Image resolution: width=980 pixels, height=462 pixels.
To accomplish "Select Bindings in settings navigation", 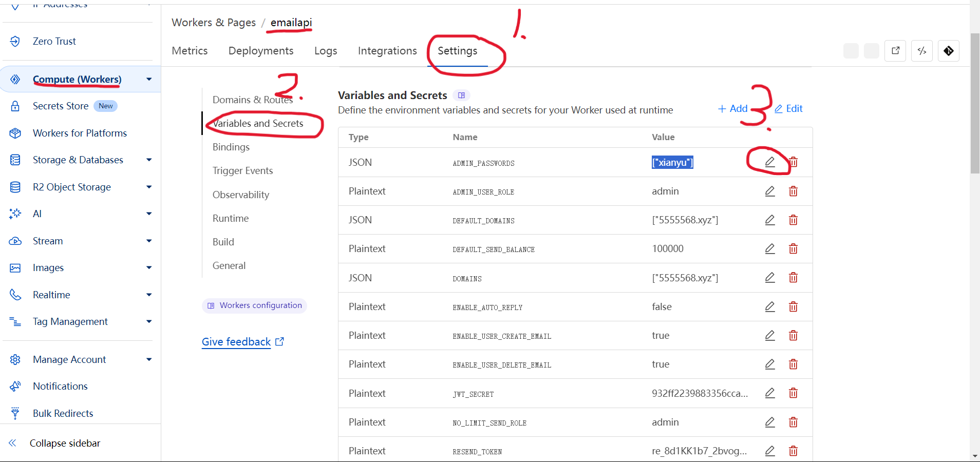I will click(x=231, y=147).
